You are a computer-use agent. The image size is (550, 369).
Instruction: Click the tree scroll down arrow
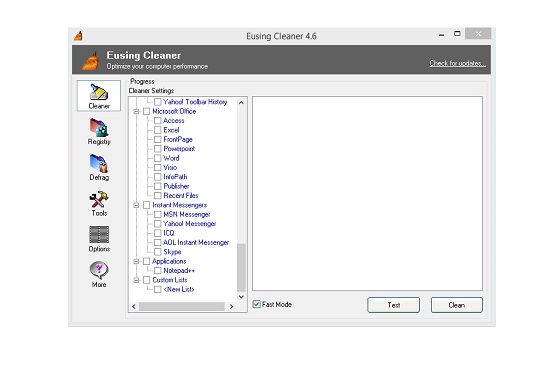coord(241,297)
